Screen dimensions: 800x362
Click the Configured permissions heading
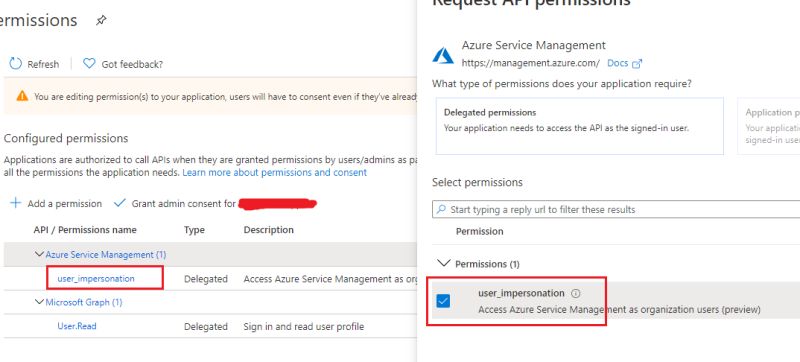point(66,138)
